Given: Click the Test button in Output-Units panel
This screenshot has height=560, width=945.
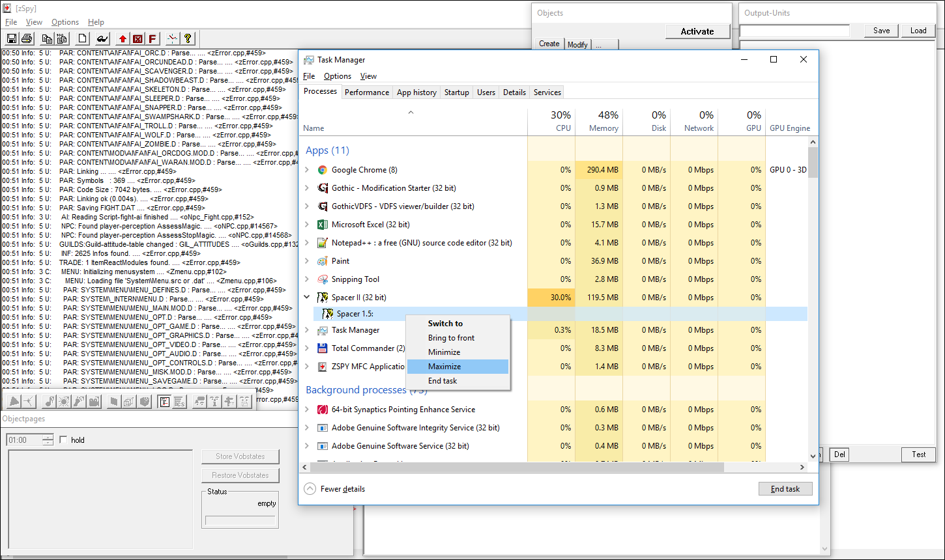Looking at the screenshot, I should [919, 455].
